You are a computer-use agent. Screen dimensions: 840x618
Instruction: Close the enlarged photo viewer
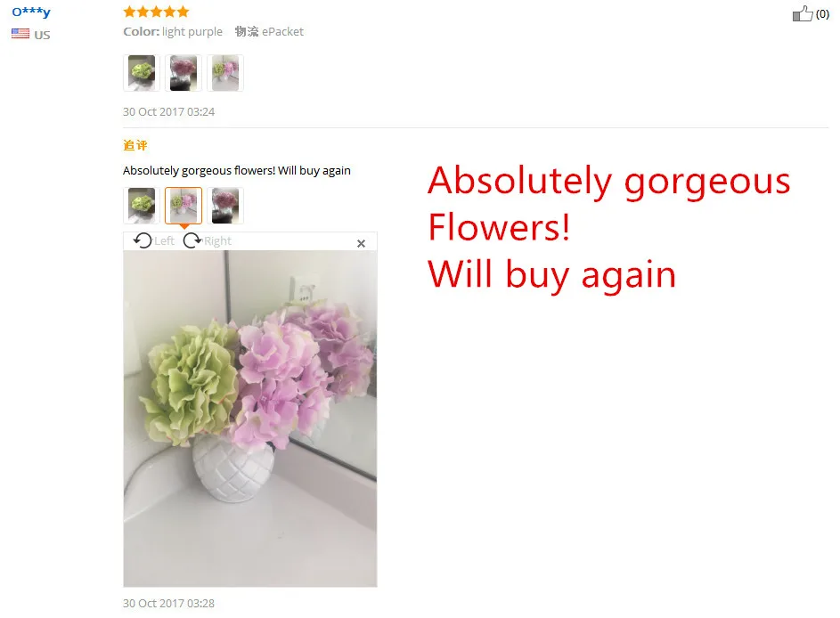[361, 244]
